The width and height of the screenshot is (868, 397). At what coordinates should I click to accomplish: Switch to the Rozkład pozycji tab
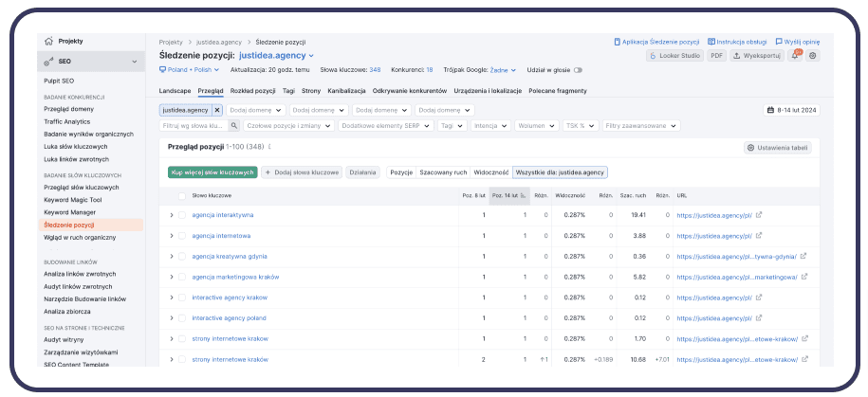(253, 91)
